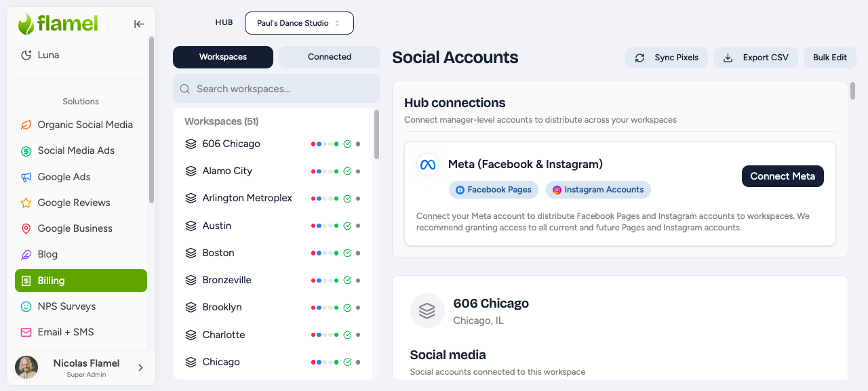This screenshot has width=868, height=391.
Task: Click the workspace list scrollbar
Action: 377,135
